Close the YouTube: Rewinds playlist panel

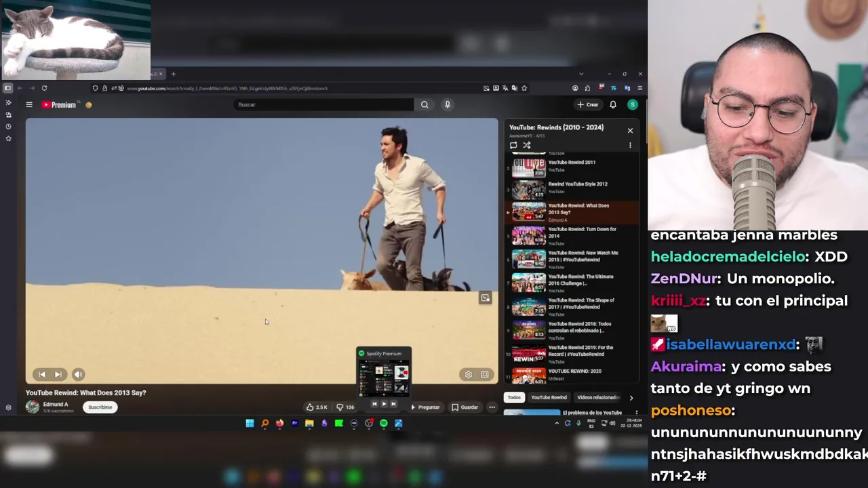coord(630,130)
